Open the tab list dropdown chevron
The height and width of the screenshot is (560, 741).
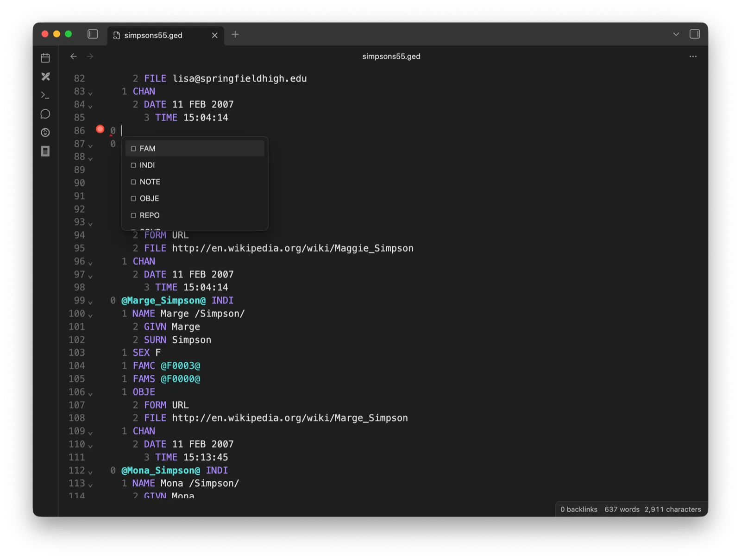click(676, 34)
